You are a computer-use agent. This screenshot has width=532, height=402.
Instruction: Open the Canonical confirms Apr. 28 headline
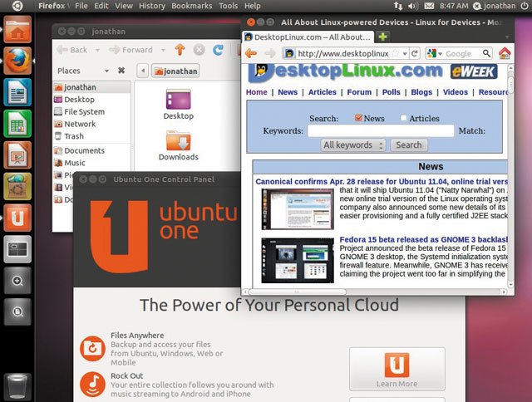(x=382, y=181)
